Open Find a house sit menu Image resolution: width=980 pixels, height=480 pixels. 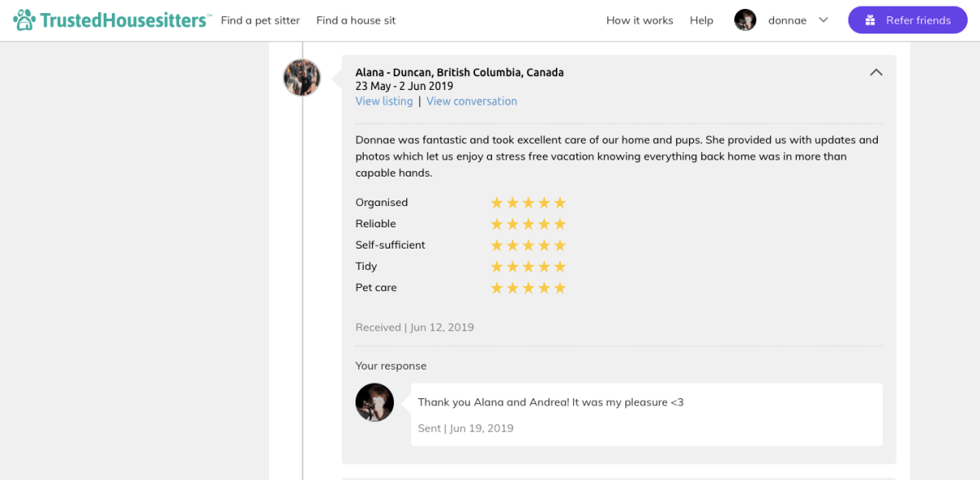click(356, 20)
